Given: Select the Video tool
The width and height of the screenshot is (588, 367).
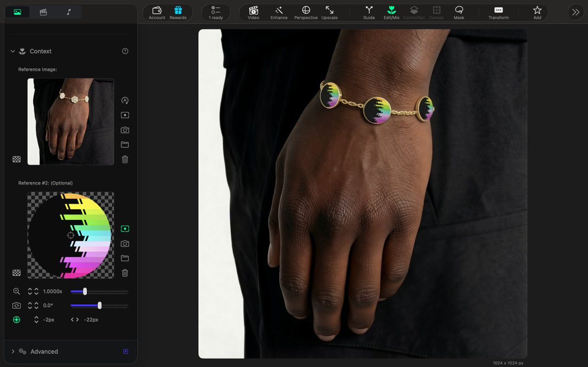Looking at the screenshot, I should [253, 13].
